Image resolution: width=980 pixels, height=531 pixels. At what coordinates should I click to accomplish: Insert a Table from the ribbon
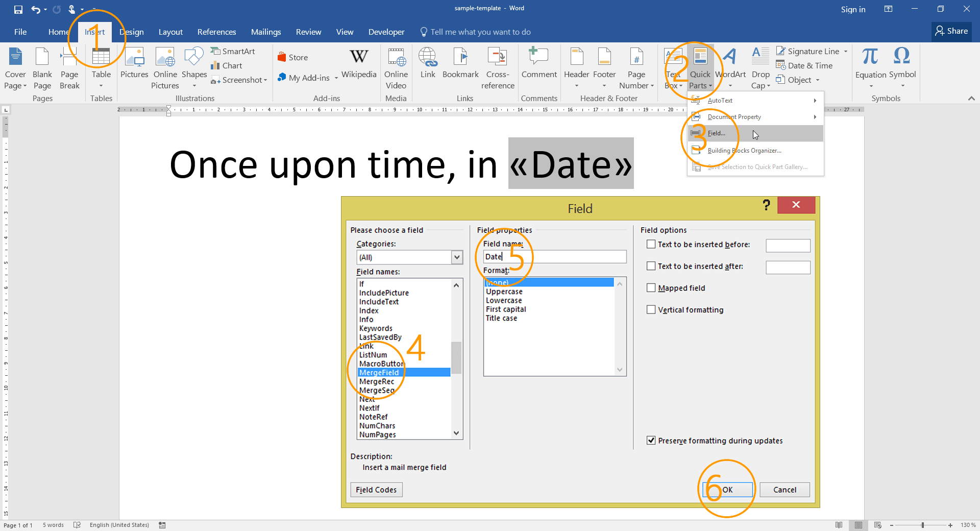point(101,67)
